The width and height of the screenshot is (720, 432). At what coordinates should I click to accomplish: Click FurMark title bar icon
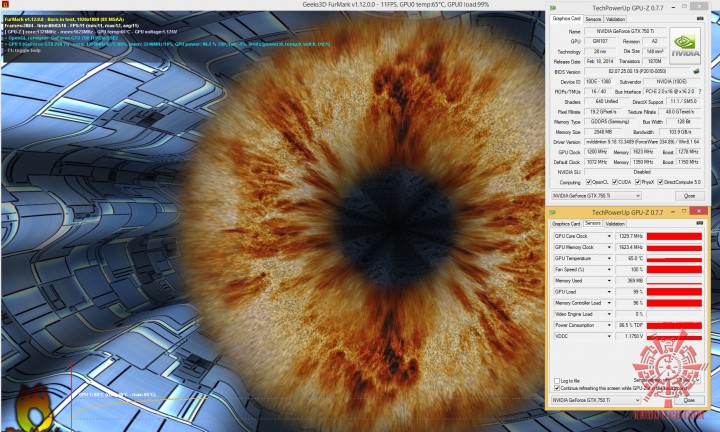(x=5, y=4)
